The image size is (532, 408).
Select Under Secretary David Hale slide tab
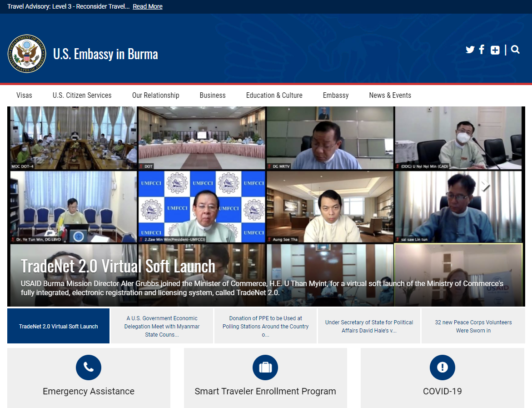(369, 326)
